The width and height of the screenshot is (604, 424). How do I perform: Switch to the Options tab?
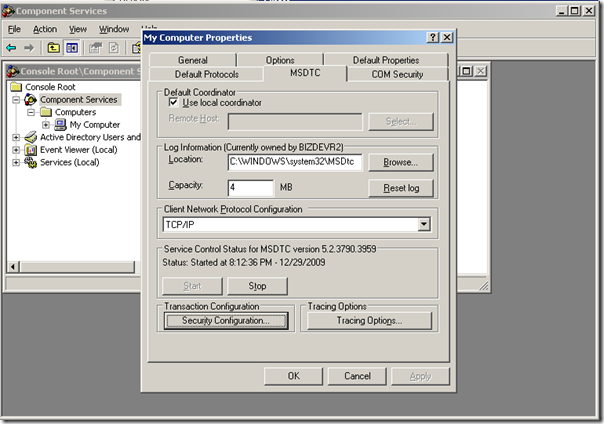pos(280,60)
